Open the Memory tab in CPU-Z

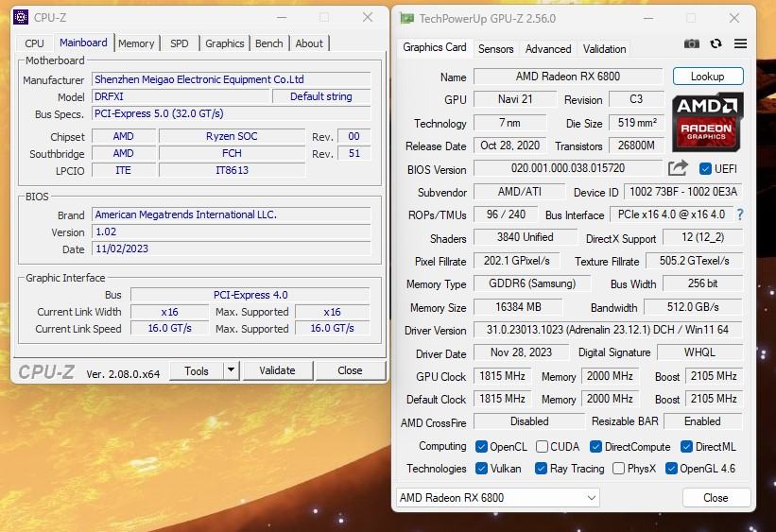pos(136,43)
